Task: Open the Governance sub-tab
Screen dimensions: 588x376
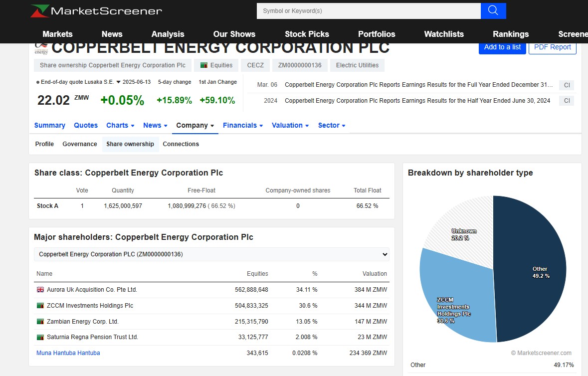Action: click(x=79, y=144)
